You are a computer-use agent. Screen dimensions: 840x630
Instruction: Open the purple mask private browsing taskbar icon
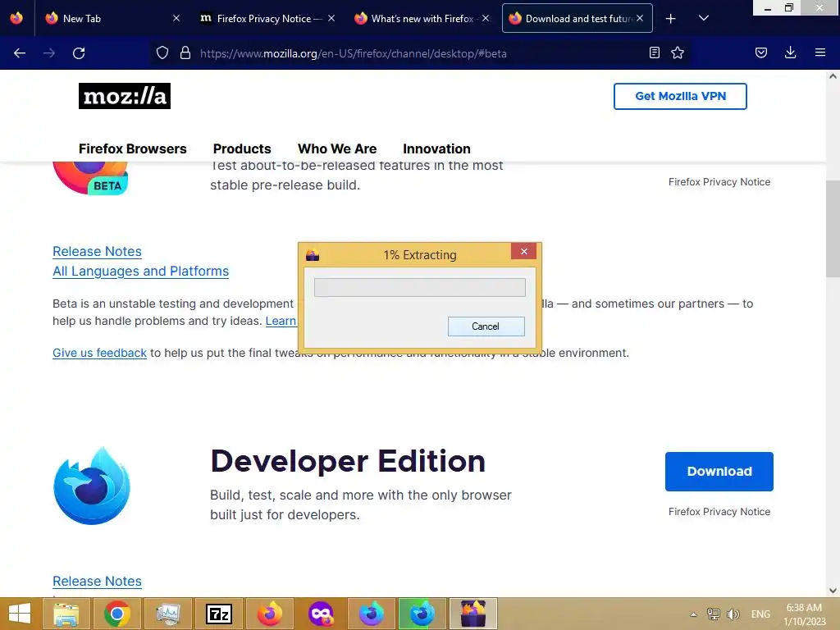[x=321, y=614]
